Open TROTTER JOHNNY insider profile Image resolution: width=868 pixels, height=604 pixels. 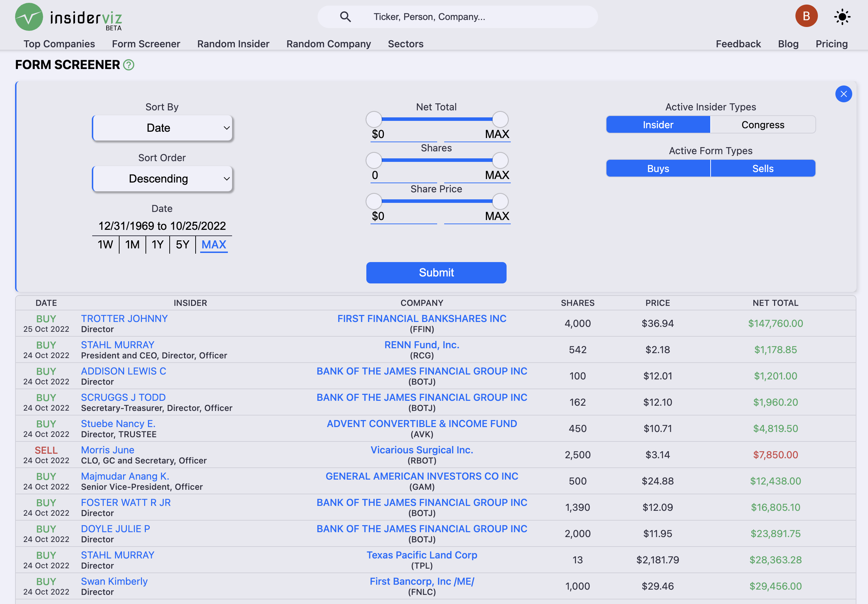124,318
